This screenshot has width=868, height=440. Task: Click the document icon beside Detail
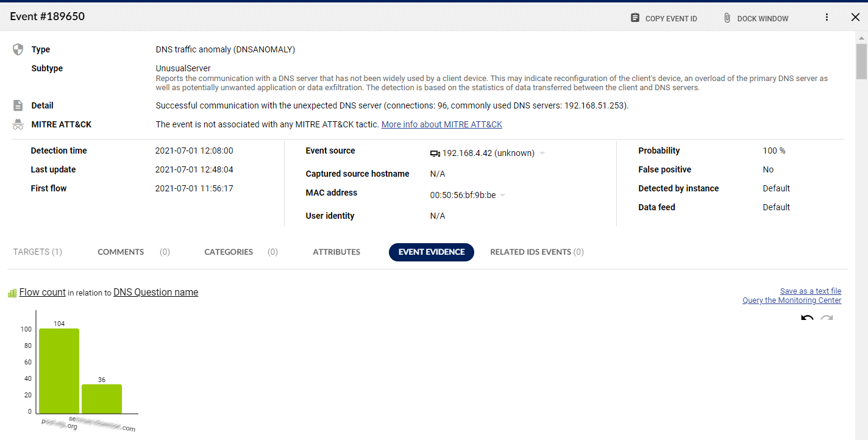(x=18, y=105)
